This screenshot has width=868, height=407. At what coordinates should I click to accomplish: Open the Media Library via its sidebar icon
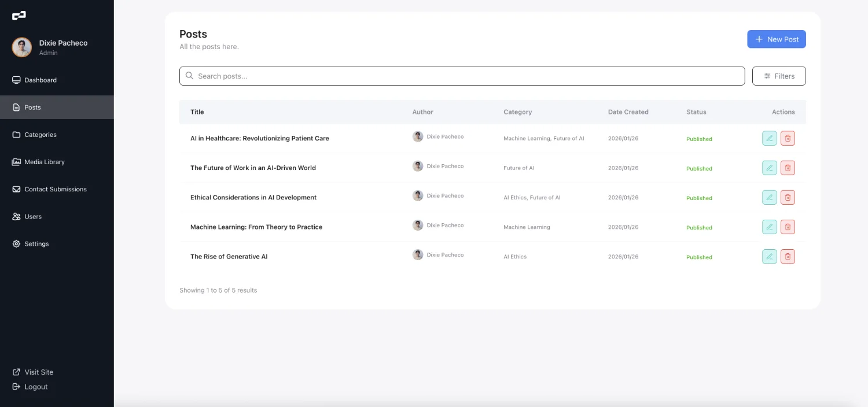click(x=16, y=162)
